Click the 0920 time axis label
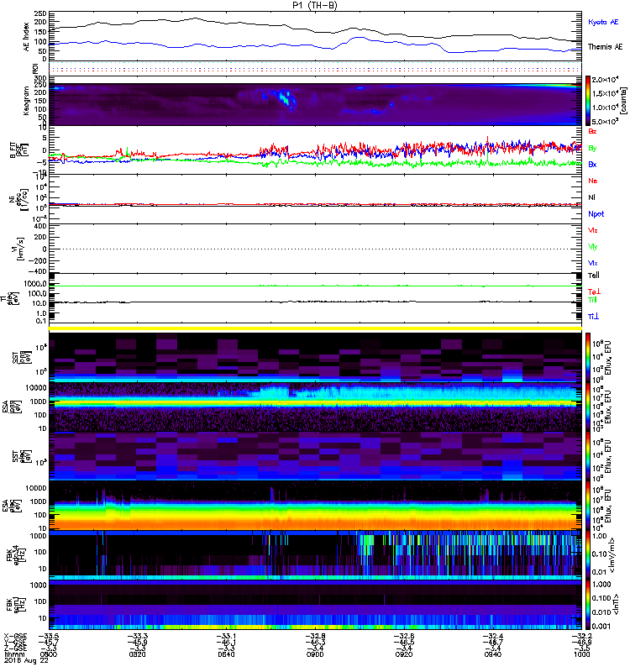Viewport: 630px width, 672px height. [x=404, y=654]
